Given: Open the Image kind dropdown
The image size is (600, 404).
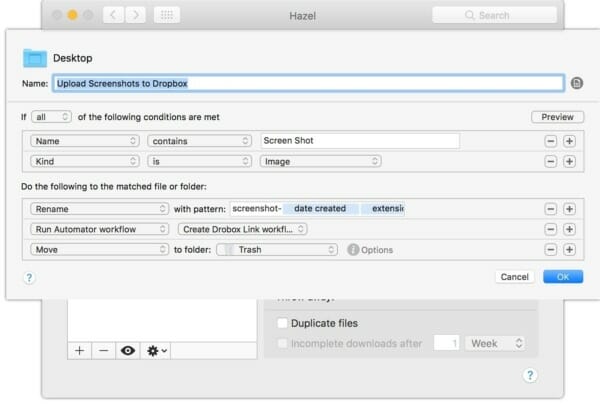Looking at the screenshot, I should [x=321, y=161].
